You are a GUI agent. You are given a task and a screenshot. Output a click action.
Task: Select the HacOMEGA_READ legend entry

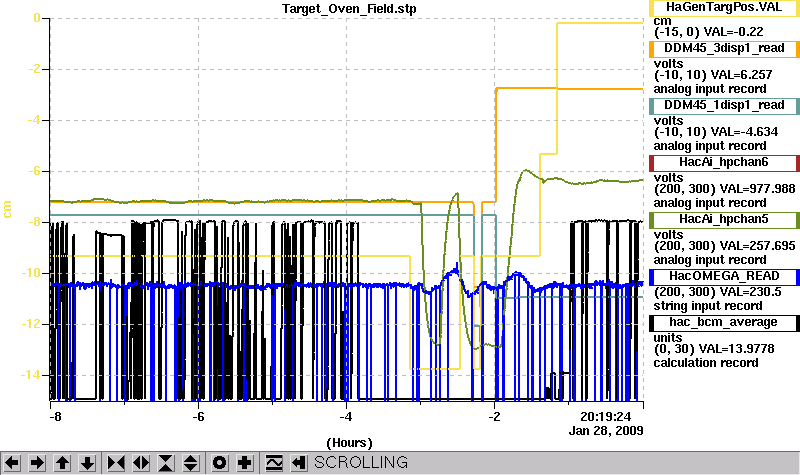[x=724, y=277]
